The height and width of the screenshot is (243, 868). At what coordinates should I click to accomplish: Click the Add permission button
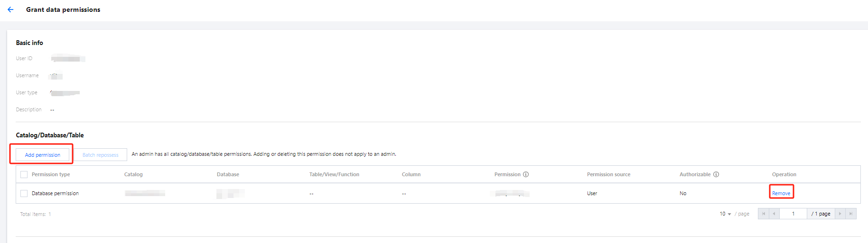(x=43, y=155)
